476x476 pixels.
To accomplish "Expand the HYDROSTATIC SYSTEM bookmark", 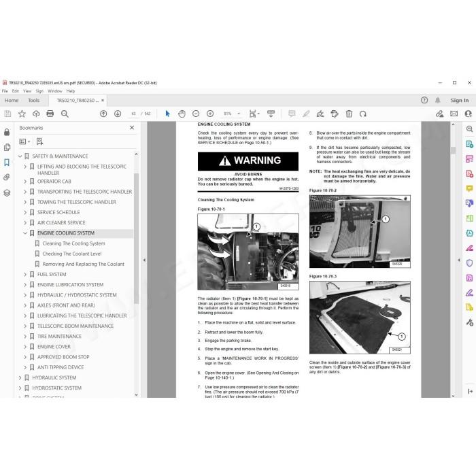I will (20, 388).
